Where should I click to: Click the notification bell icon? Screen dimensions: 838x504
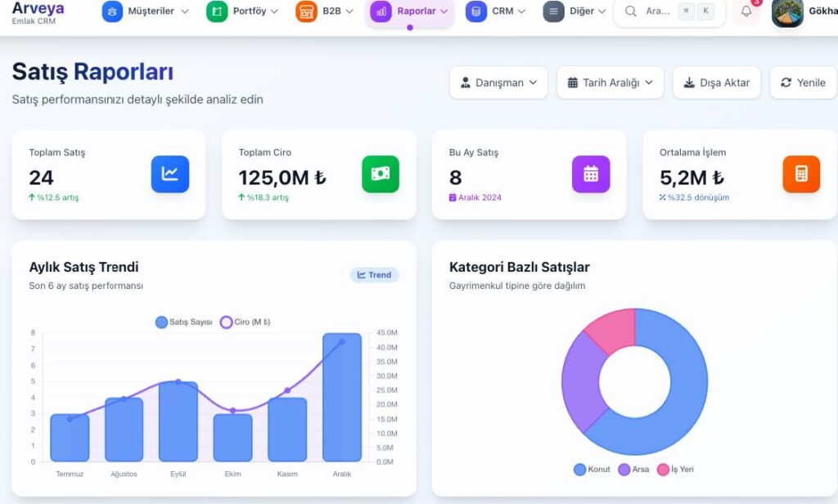click(746, 11)
